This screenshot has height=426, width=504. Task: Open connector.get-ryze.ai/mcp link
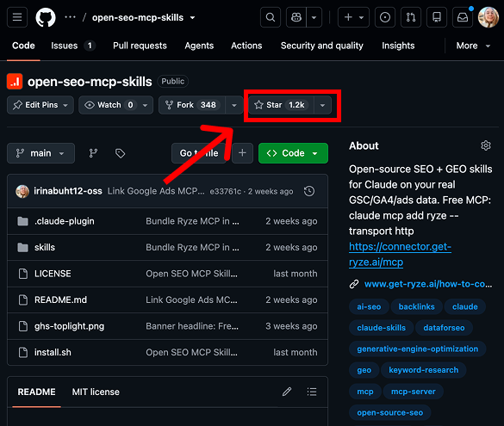pyautogui.click(x=400, y=254)
